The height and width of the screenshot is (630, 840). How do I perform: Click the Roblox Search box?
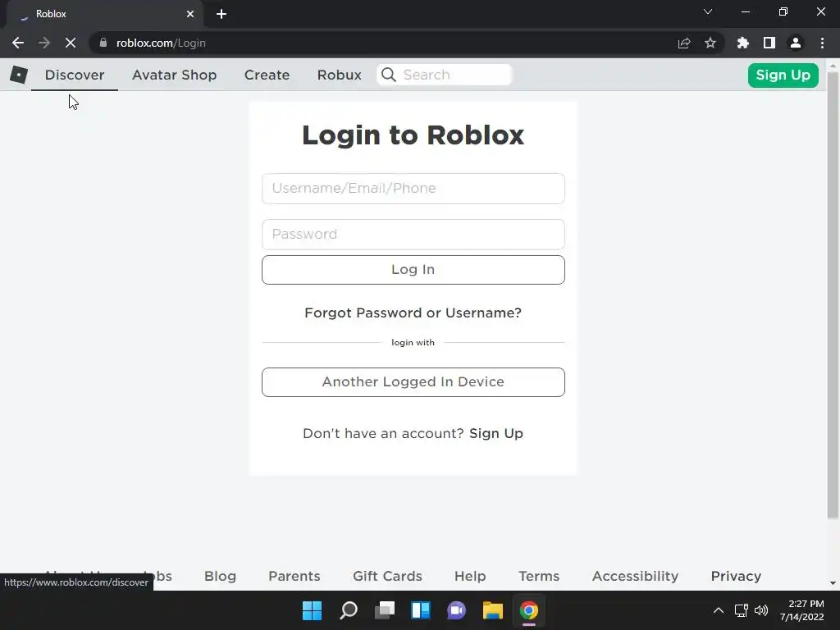point(445,75)
